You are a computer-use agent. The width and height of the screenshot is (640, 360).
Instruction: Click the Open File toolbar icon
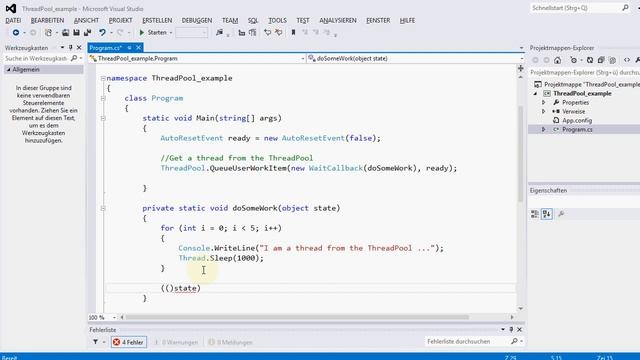65,33
